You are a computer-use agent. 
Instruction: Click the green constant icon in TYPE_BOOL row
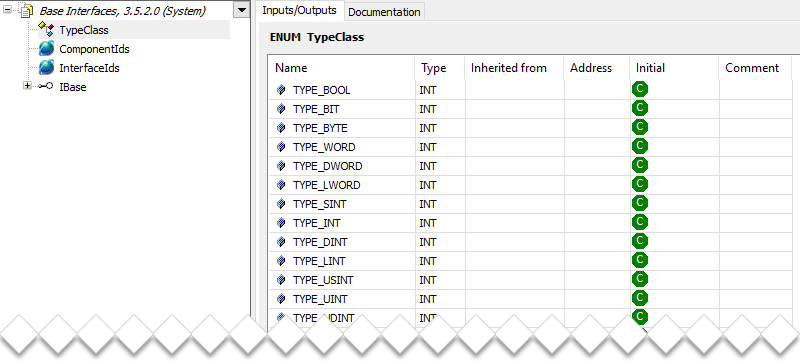(x=640, y=90)
